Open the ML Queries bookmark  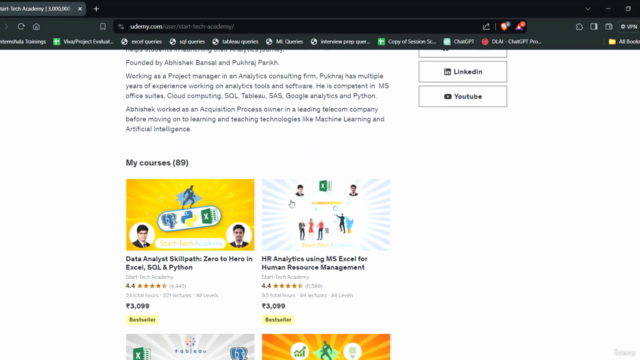point(284,42)
